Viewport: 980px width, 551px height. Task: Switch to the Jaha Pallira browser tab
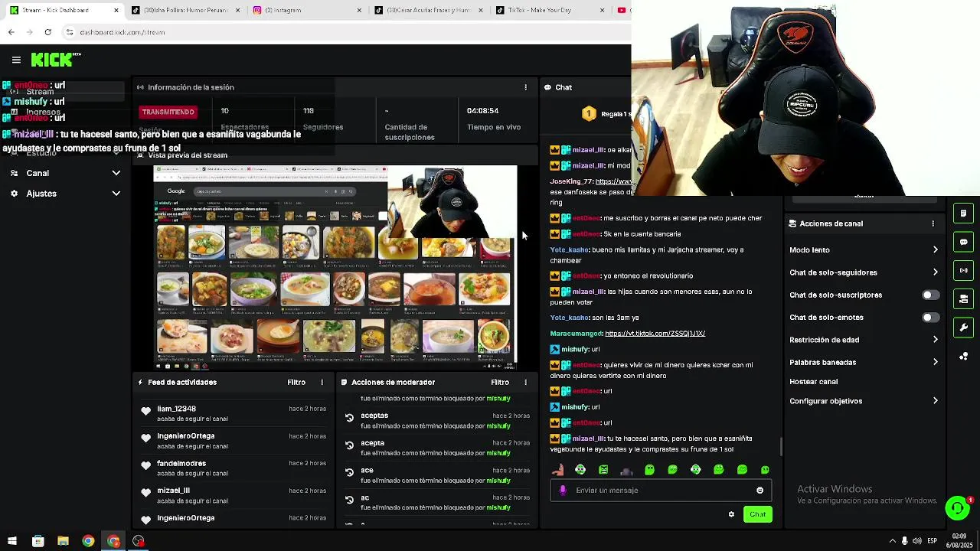[x=185, y=10]
